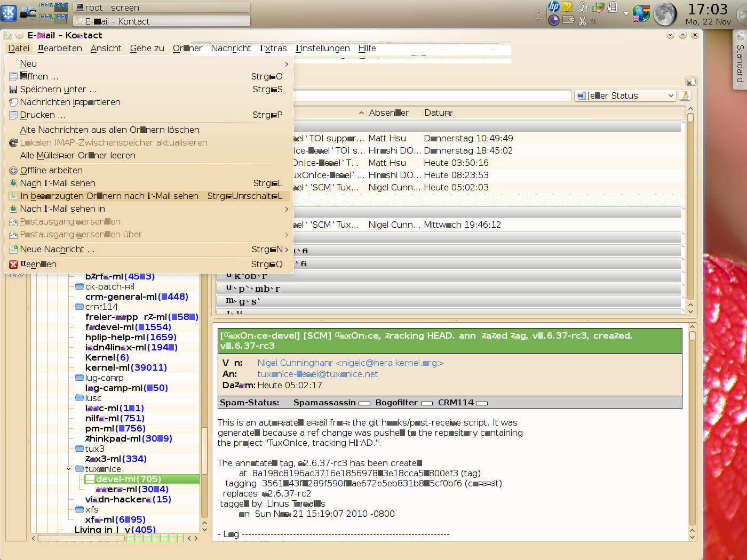This screenshot has width=747, height=560.
Task: Toggle Offline arbeiten mode
Action: coord(51,170)
